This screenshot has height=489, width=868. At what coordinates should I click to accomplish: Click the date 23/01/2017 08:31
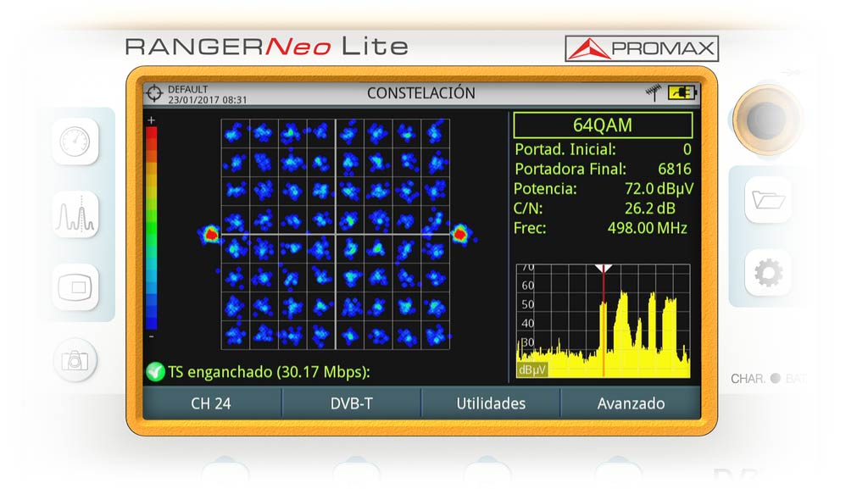click(x=208, y=100)
